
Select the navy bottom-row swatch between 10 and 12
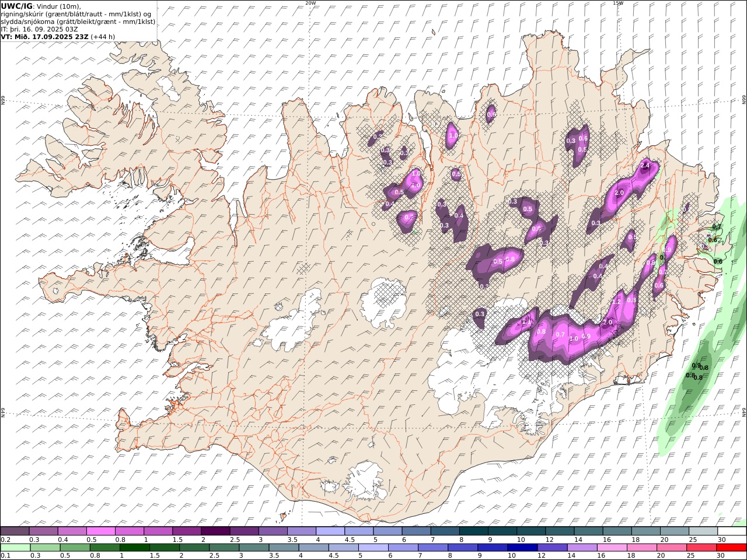pos(522,548)
